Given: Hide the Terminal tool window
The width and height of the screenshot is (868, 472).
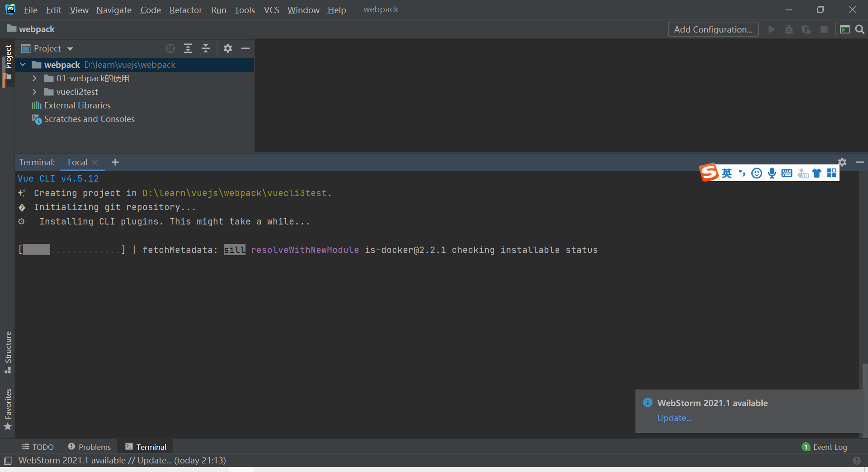Looking at the screenshot, I should (x=860, y=162).
